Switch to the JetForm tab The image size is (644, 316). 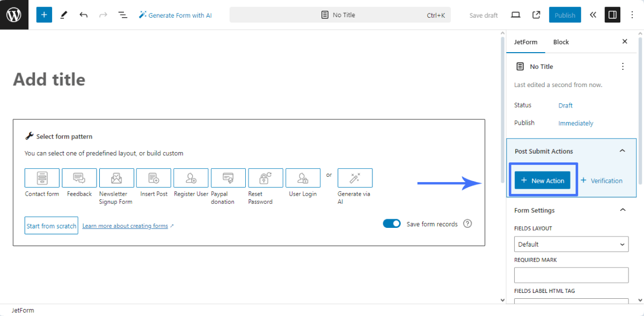(x=525, y=41)
